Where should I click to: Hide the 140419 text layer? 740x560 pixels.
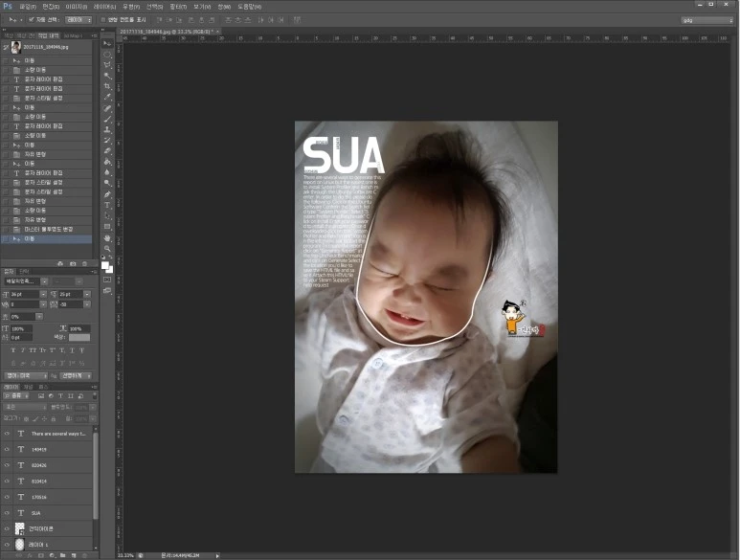(7, 449)
